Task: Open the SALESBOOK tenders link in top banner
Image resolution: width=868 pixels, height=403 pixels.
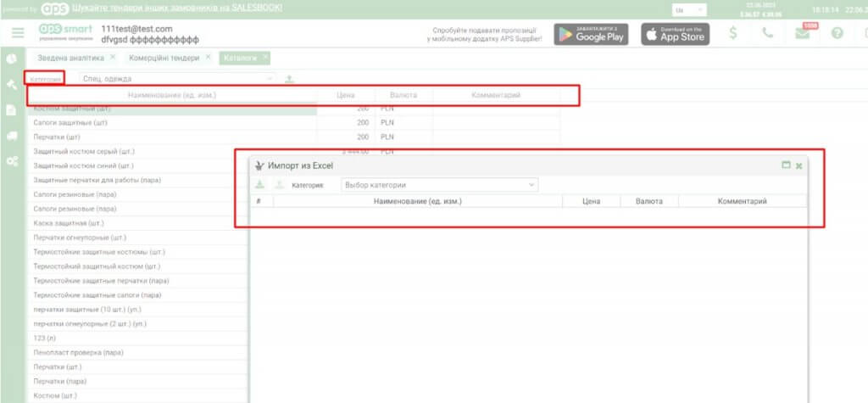Action: [177, 8]
